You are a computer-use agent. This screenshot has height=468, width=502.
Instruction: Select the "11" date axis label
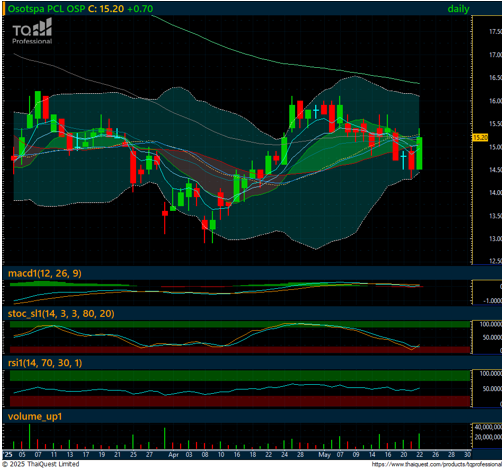(54, 455)
